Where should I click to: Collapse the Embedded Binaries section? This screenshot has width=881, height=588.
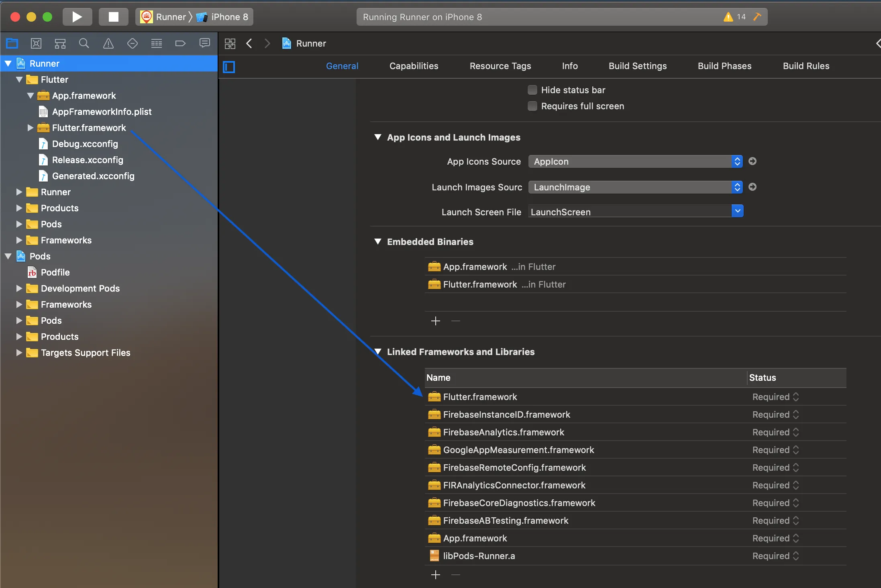378,242
